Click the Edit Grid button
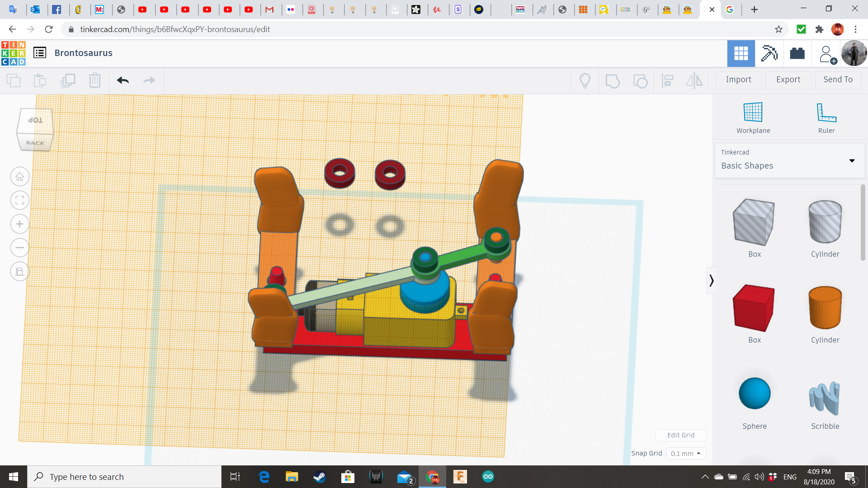868x488 pixels. coord(681,435)
